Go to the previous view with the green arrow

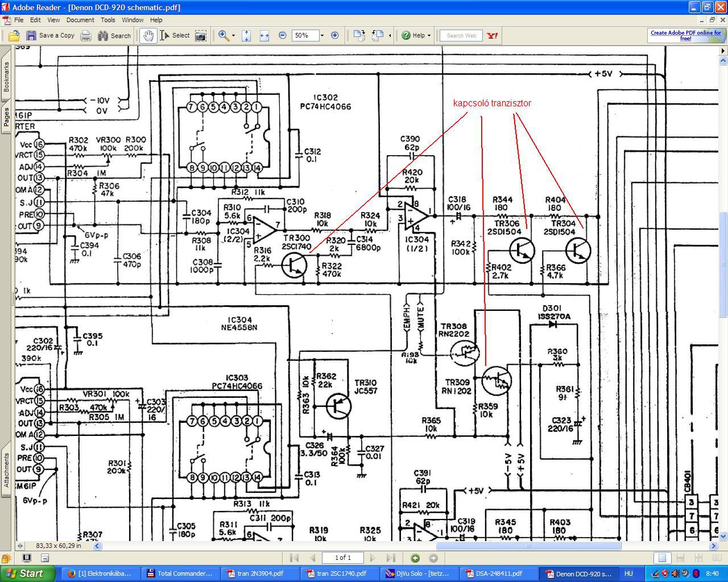tap(415, 558)
